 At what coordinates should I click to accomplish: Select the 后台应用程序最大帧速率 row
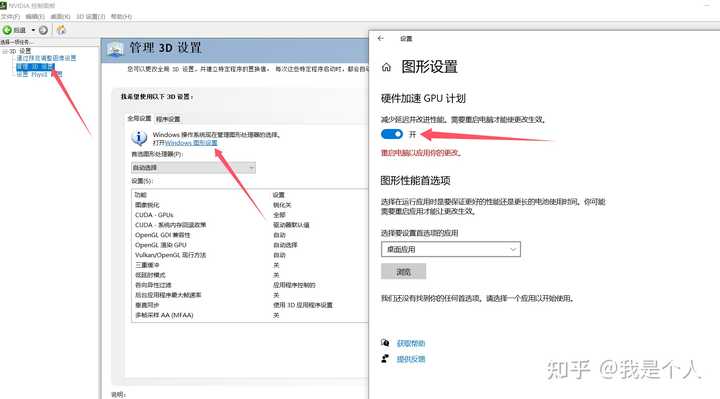click(x=249, y=295)
